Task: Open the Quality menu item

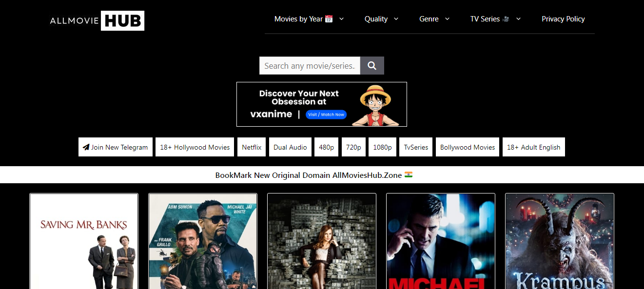Action: pos(381,19)
